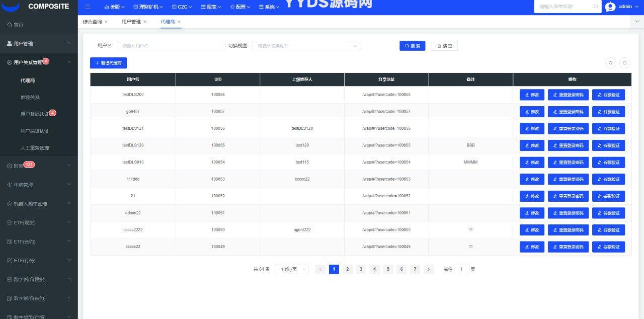Click the hamburger sidebar collapse icon
The height and width of the screenshot is (319, 644).
click(88, 7)
